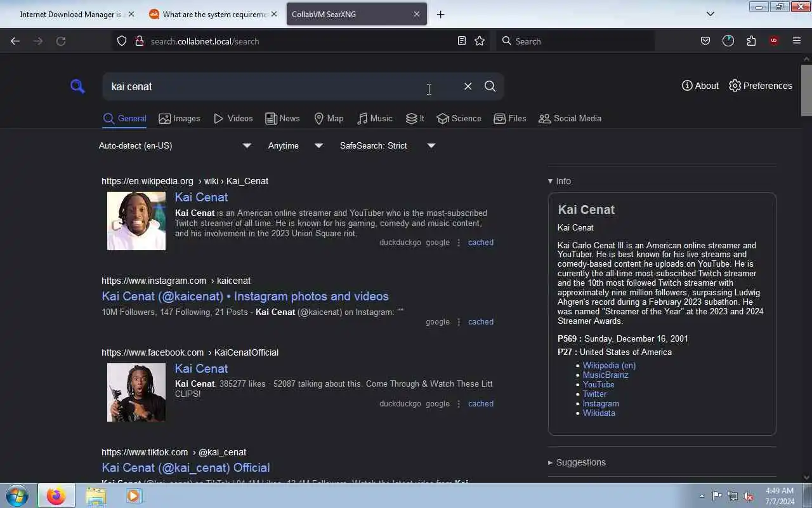The image size is (812, 508).
Task: Open the About page link
Action: pyautogui.click(x=700, y=86)
